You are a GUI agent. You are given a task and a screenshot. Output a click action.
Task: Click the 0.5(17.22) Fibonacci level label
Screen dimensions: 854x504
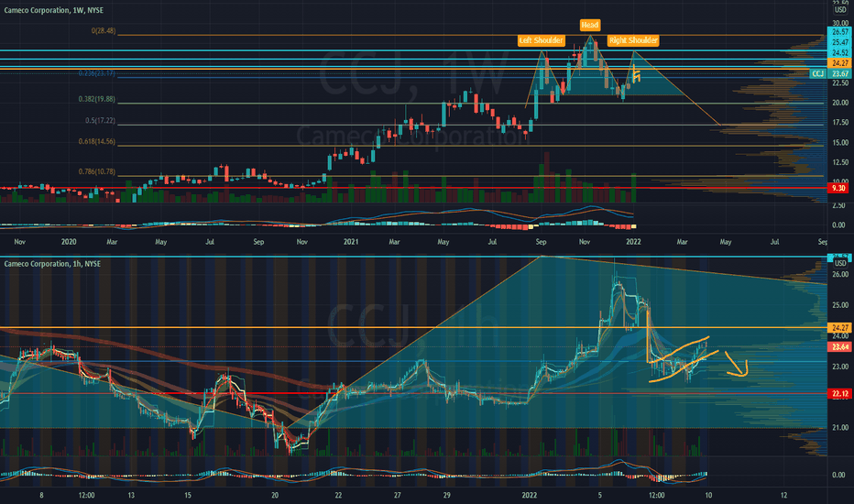[100, 120]
